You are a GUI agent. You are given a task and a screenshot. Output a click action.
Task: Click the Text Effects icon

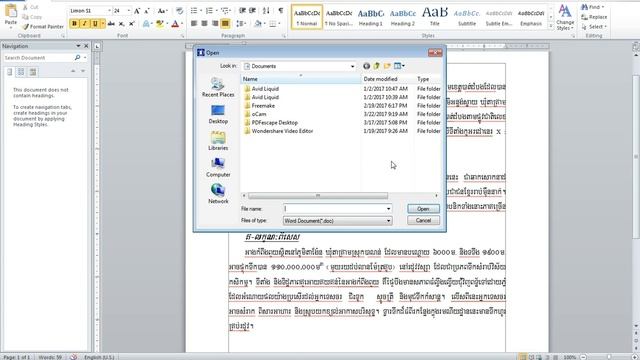147,24
